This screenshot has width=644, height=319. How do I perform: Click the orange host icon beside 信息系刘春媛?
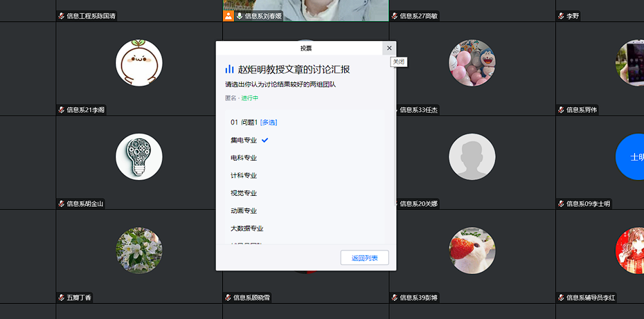point(229,16)
